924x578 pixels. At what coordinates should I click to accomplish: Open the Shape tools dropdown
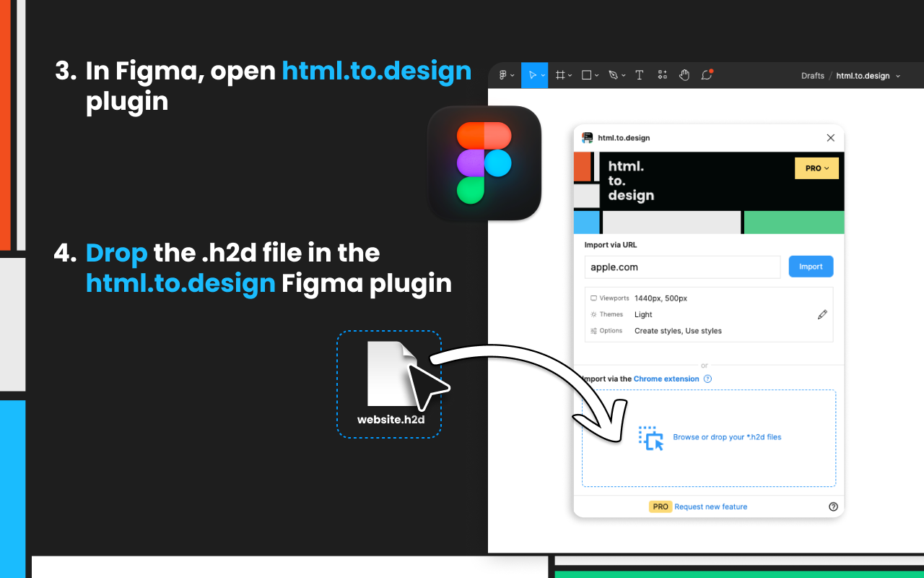pyautogui.click(x=596, y=75)
